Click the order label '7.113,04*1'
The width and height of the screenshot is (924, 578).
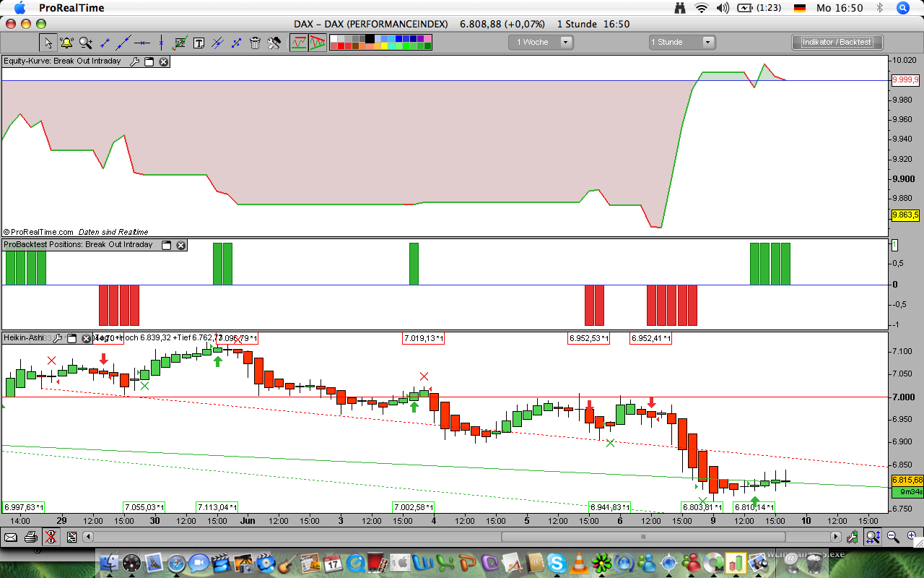click(x=217, y=507)
